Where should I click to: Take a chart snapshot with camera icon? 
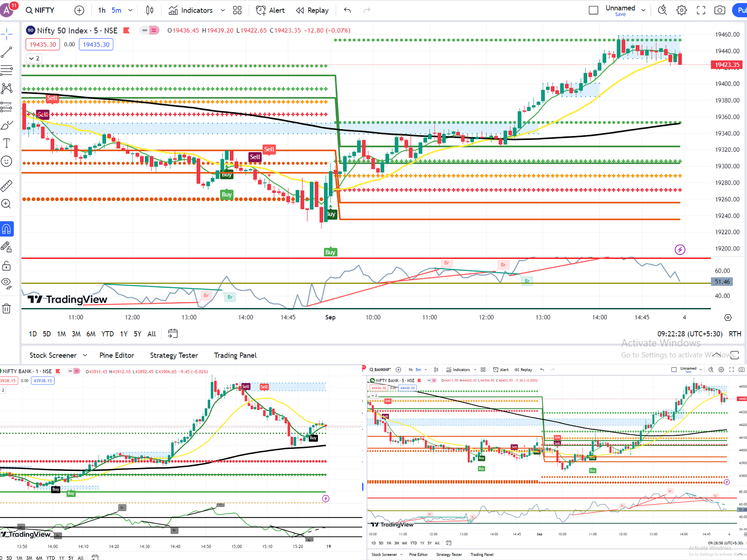click(x=720, y=10)
